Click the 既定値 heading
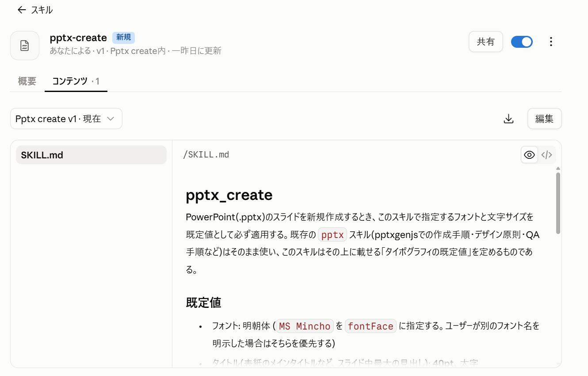The width and height of the screenshot is (588, 376). point(203,303)
